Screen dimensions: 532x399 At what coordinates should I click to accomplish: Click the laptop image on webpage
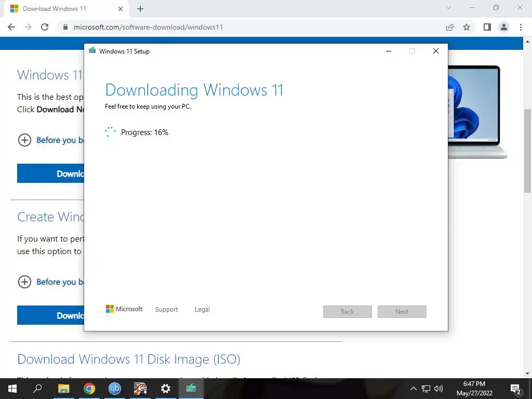pyautogui.click(x=478, y=112)
